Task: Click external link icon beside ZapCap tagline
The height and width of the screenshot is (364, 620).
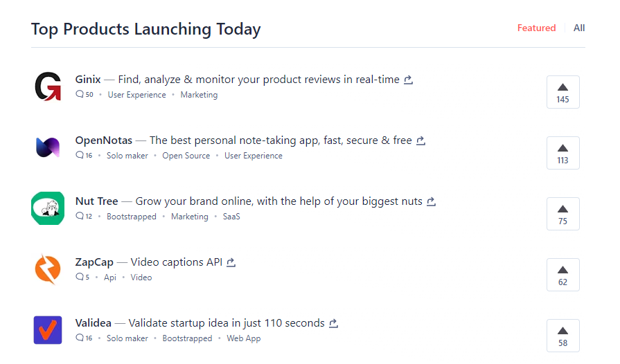Action: (231, 262)
